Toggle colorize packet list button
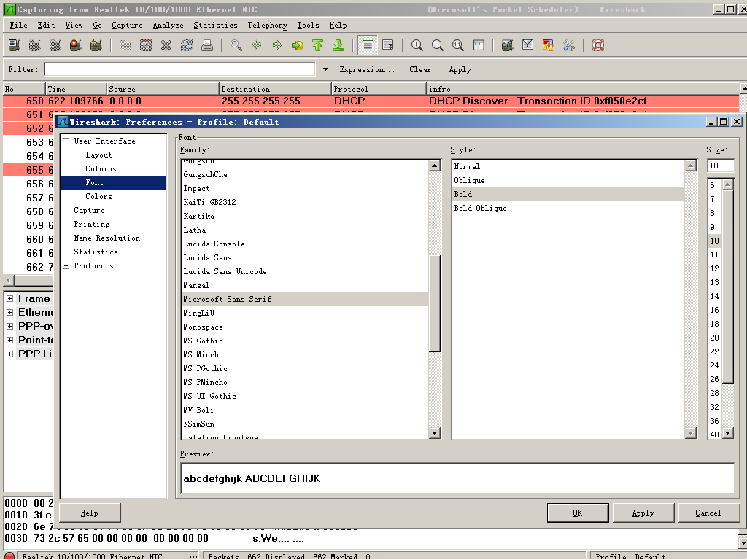Image resolution: width=747 pixels, height=560 pixels. (x=368, y=45)
